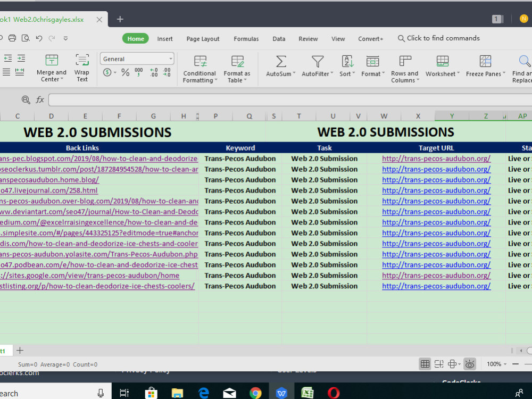
Task: Click the fx insert function icon
Action: 40,100
